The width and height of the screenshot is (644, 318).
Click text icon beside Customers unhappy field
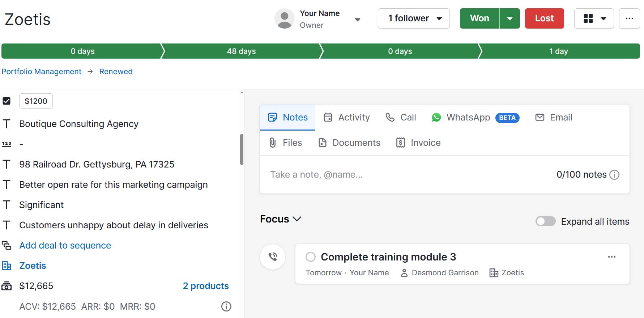[7, 225]
